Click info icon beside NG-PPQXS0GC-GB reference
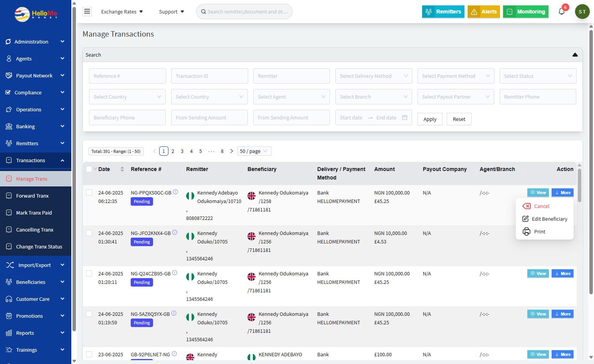Screen dimensions: 594x364 click(x=175, y=192)
